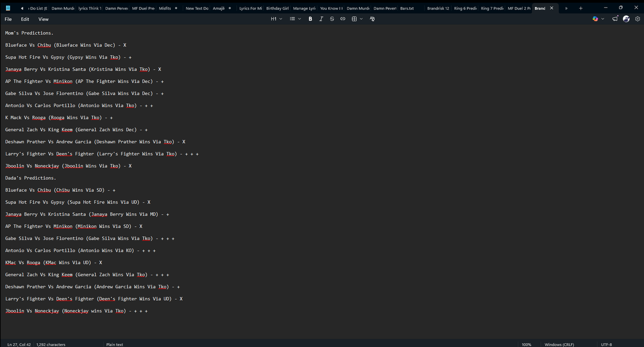Viewport: 644px width, 347px height.
Task: Open the H1 heading dropdown
Action: [276, 19]
